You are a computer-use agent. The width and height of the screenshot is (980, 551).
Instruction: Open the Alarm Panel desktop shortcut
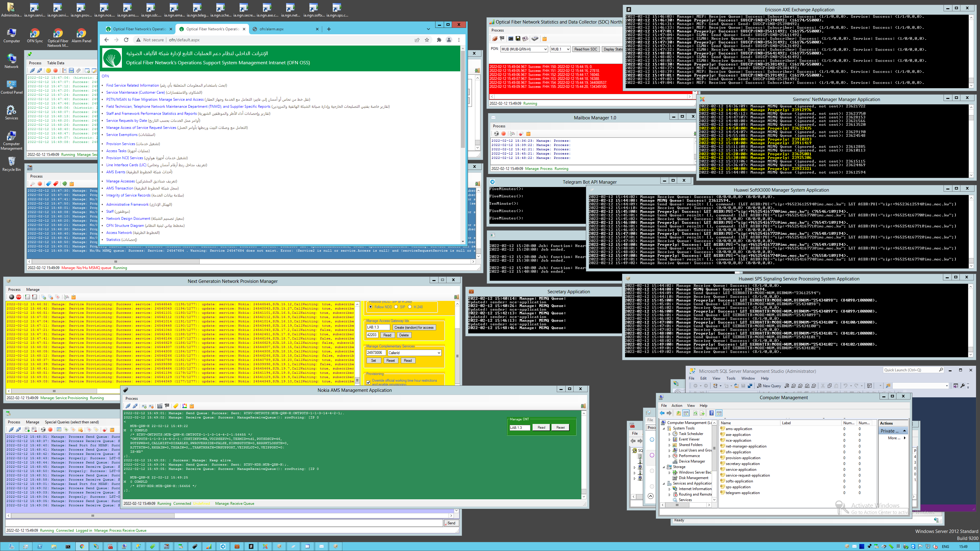[x=81, y=36]
